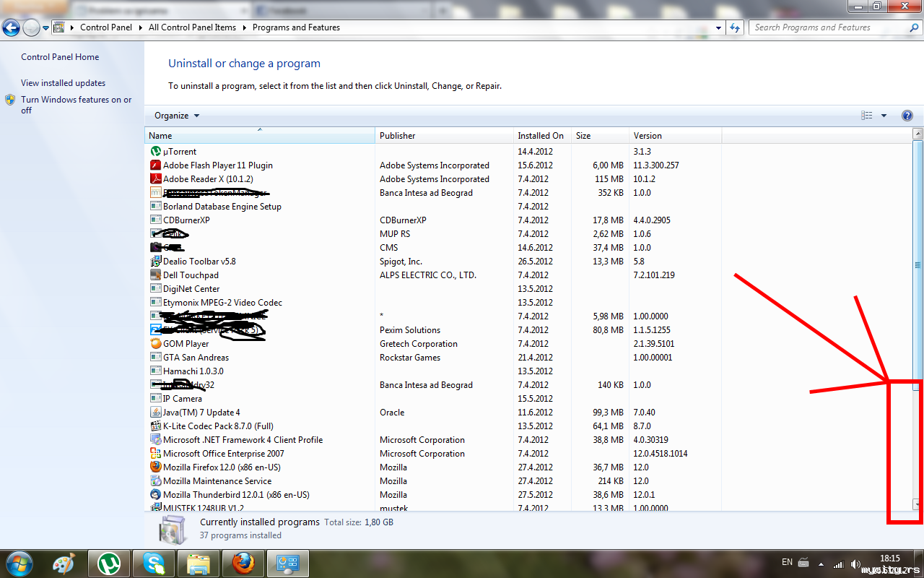Click the K-Lite Codec Pack icon

point(155,426)
